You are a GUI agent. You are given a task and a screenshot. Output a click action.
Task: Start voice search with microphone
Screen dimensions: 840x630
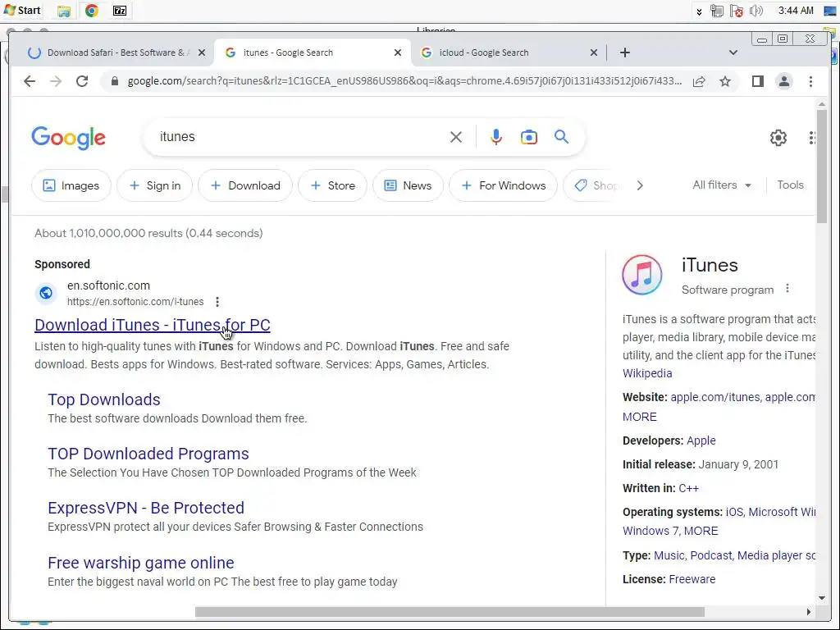(x=496, y=137)
